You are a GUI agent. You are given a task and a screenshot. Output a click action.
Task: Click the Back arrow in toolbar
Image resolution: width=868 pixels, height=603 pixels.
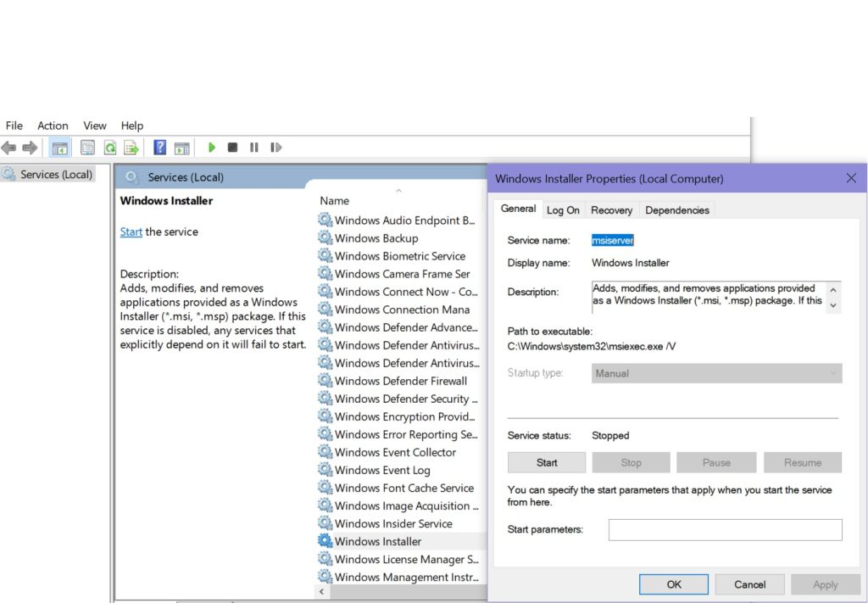tap(8, 148)
